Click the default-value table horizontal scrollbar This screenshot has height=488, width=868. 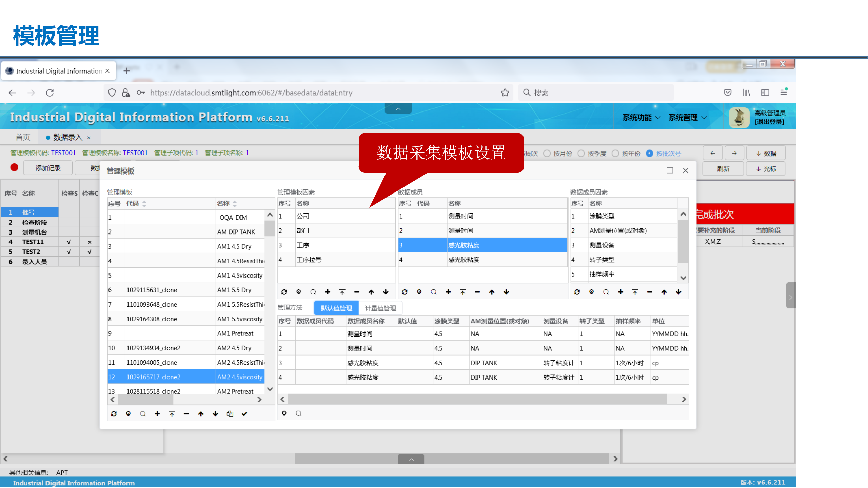(477, 399)
